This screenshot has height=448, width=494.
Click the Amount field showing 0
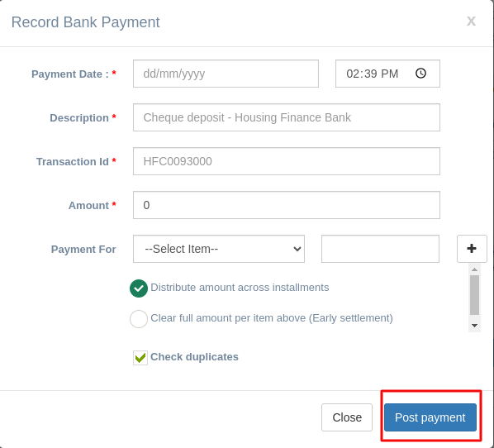287,205
